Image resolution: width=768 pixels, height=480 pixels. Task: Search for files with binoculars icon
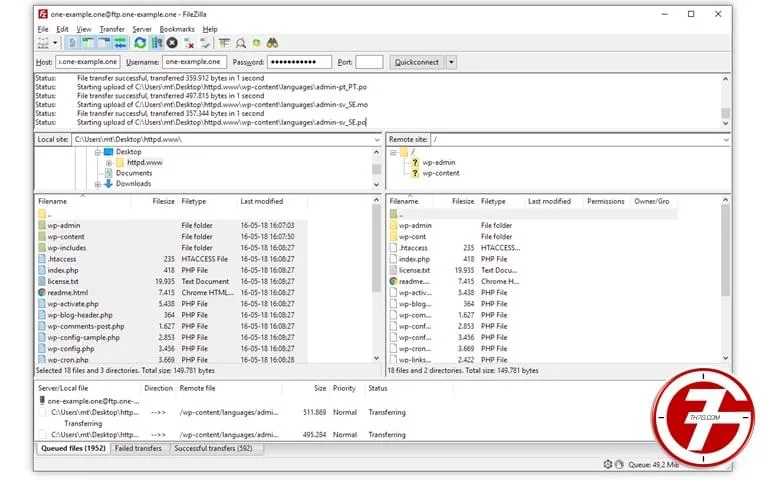(x=272, y=43)
